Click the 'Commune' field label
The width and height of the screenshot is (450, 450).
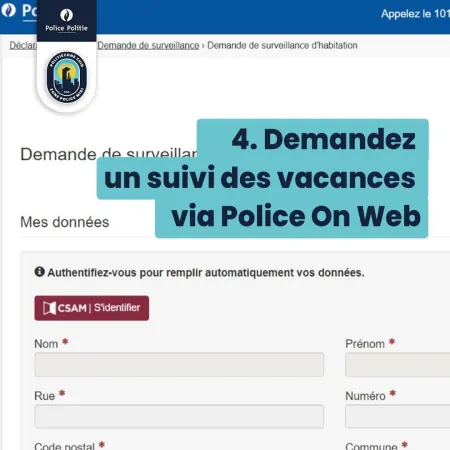click(371, 446)
